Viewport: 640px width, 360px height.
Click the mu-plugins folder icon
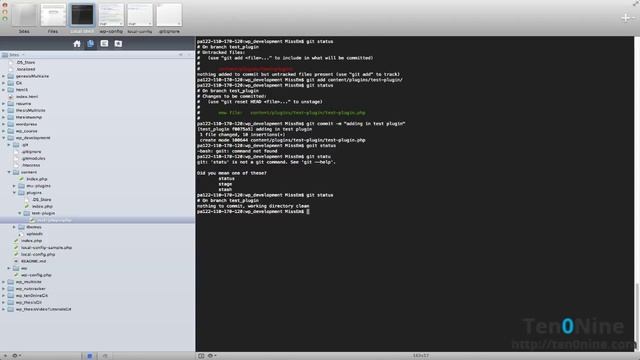click(x=22, y=186)
